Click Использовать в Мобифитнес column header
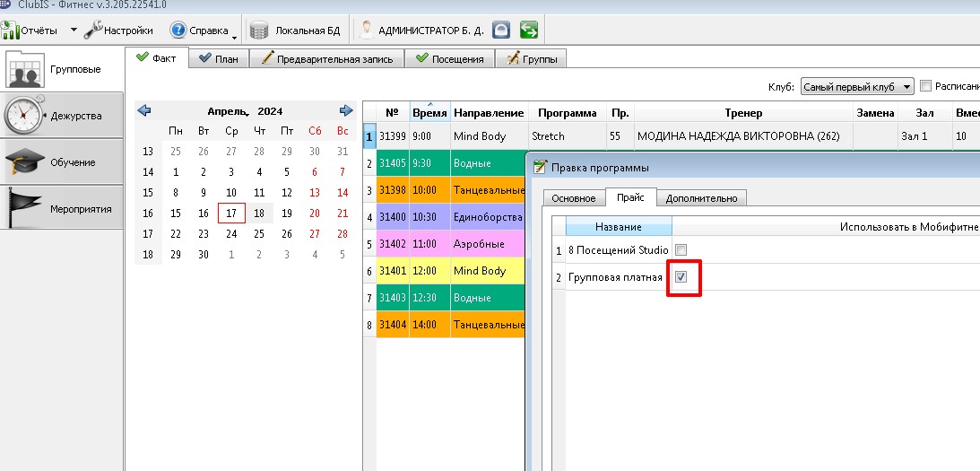Image resolution: width=980 pixels, height=471 pixels. 827,226
